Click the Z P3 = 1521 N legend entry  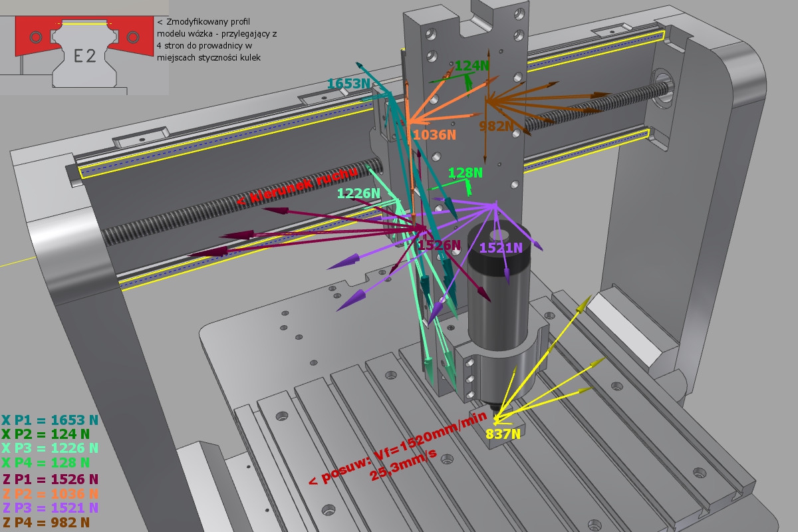(x=49, y=507)
